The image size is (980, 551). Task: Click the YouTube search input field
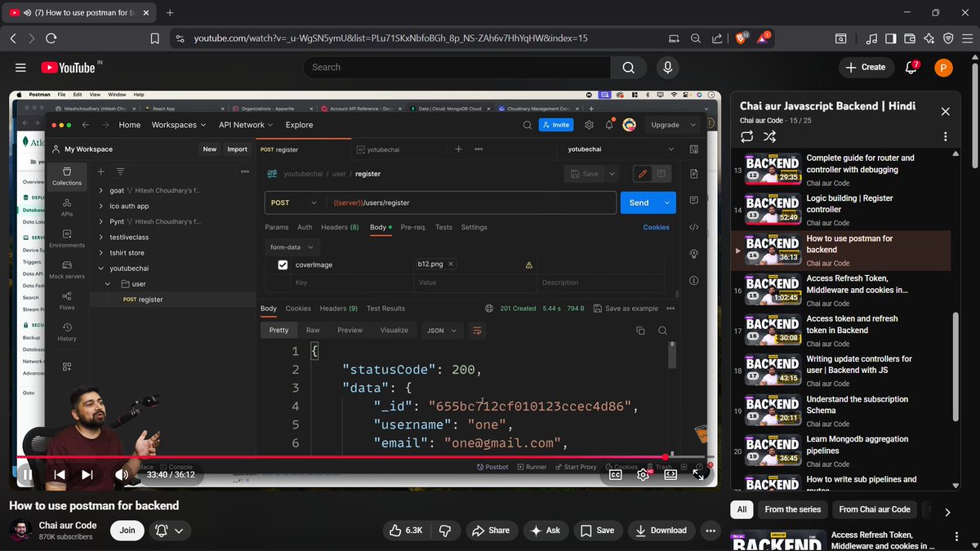tap(457, 67)
